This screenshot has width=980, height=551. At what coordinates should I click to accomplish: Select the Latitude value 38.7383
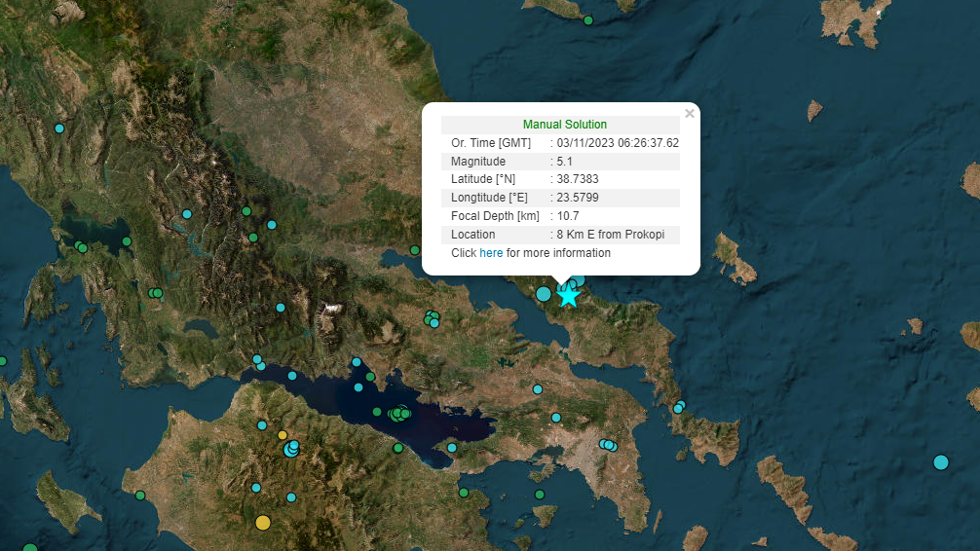(578, 180)
